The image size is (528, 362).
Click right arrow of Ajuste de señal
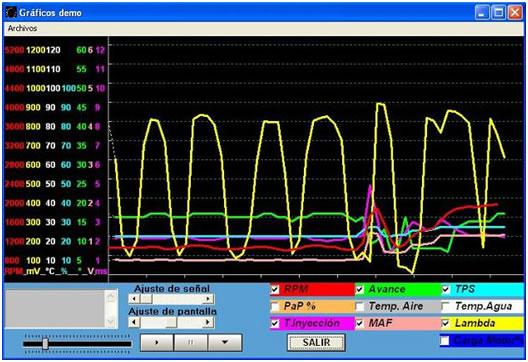pos(209,299)
